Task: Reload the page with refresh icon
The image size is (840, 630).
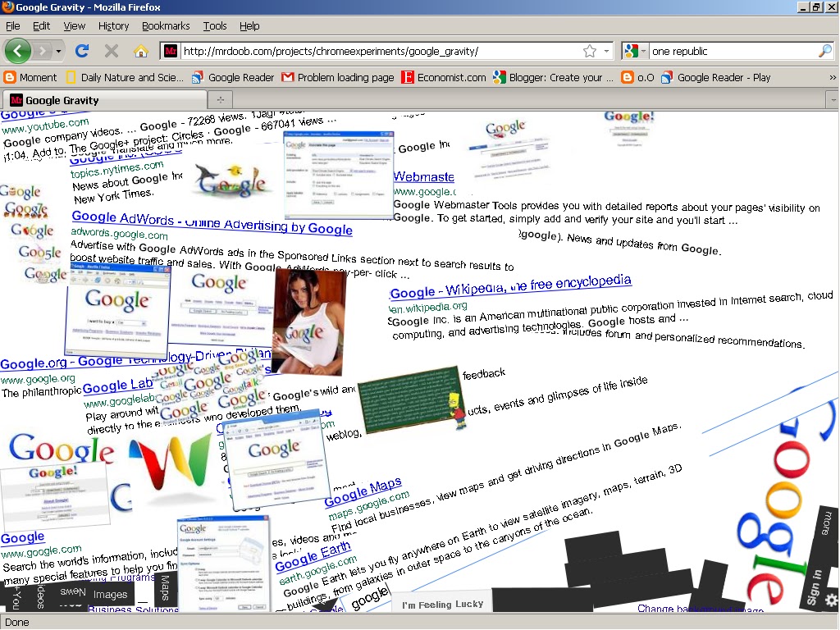Action: click(x=81, y=51)
